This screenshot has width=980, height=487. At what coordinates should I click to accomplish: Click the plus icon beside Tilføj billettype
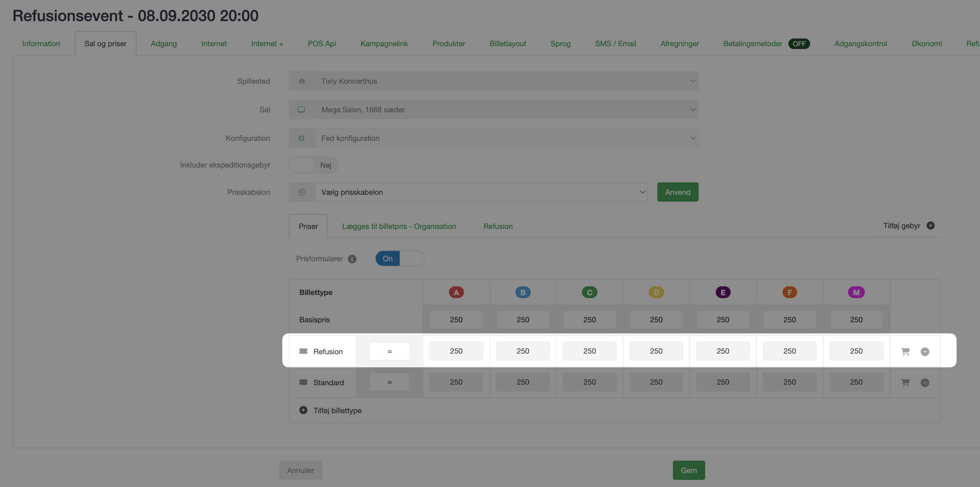coord(303,410)
